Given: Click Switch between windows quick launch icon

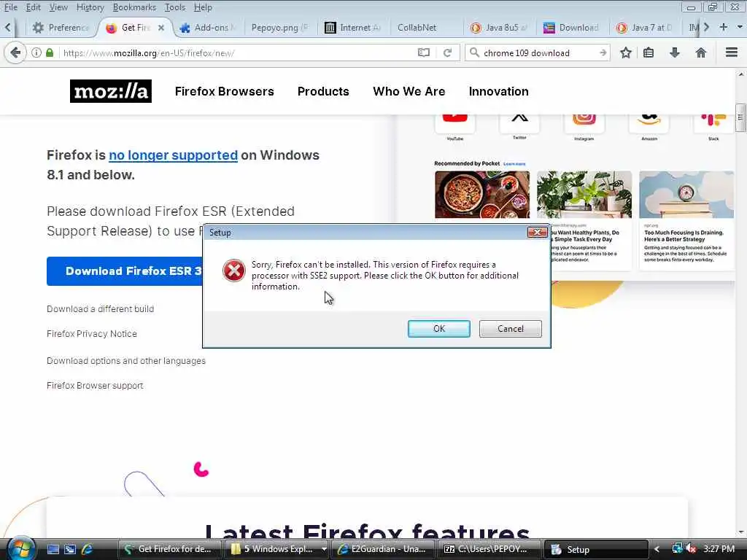Looking at the screenshot, I should pos(70,549).
